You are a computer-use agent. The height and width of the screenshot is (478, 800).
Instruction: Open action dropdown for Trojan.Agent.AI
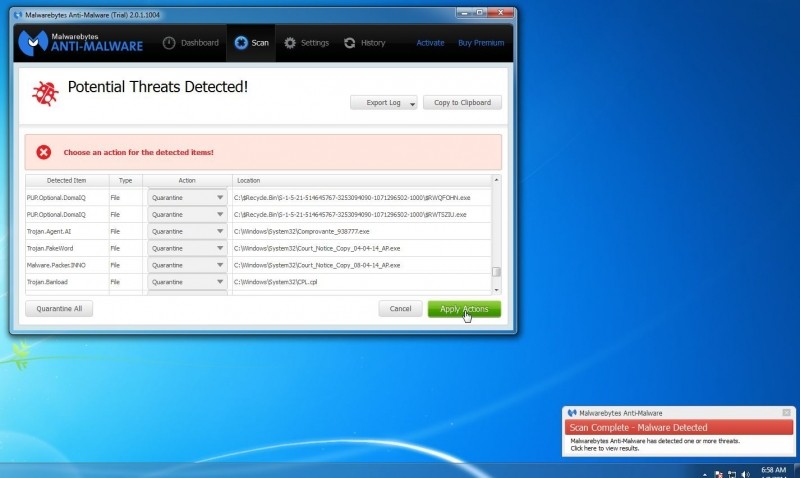tap(187, 231)
